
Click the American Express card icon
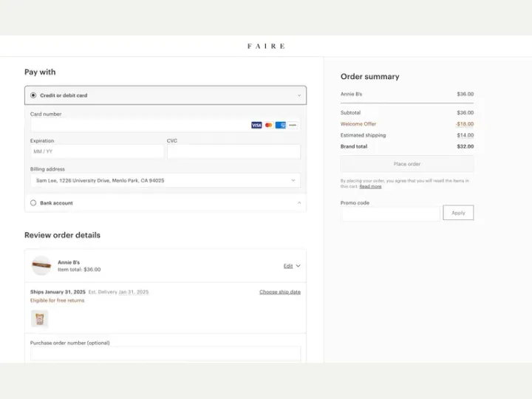click(281, 125)
